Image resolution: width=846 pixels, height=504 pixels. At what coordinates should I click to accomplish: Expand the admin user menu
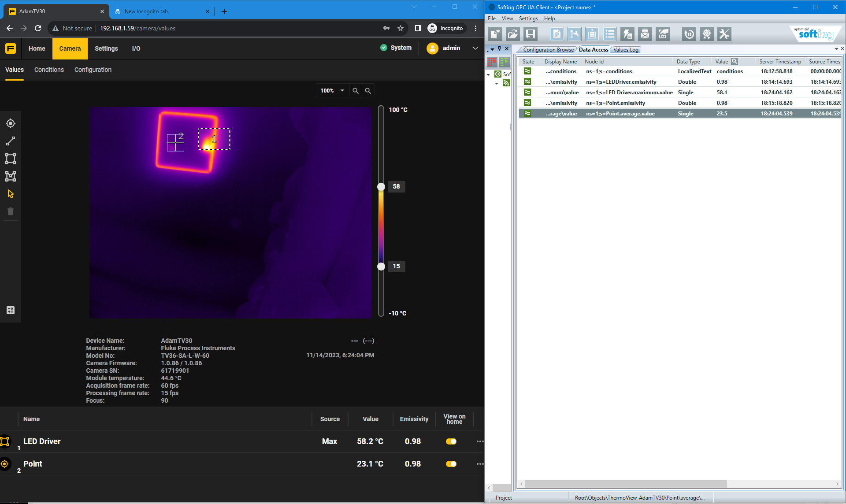point(475,48)
